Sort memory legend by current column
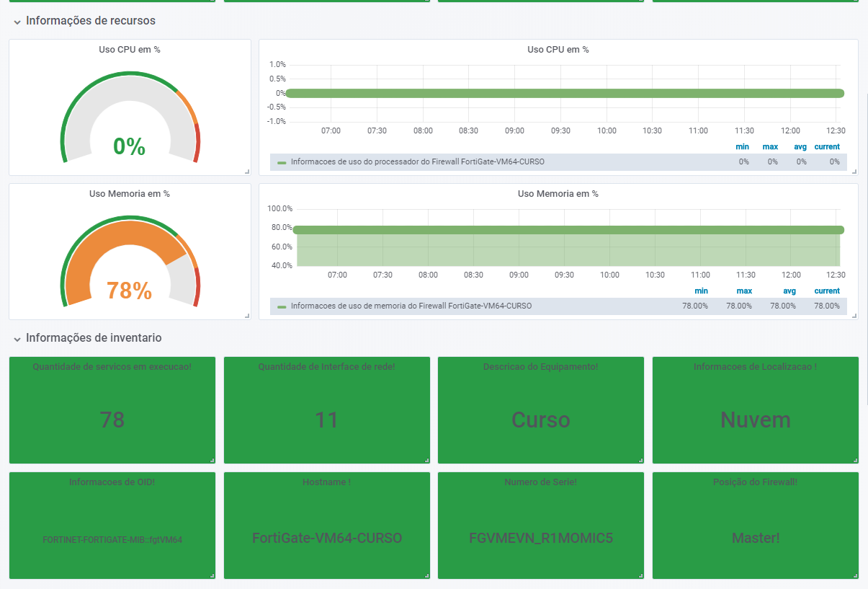 click(827, 291)
